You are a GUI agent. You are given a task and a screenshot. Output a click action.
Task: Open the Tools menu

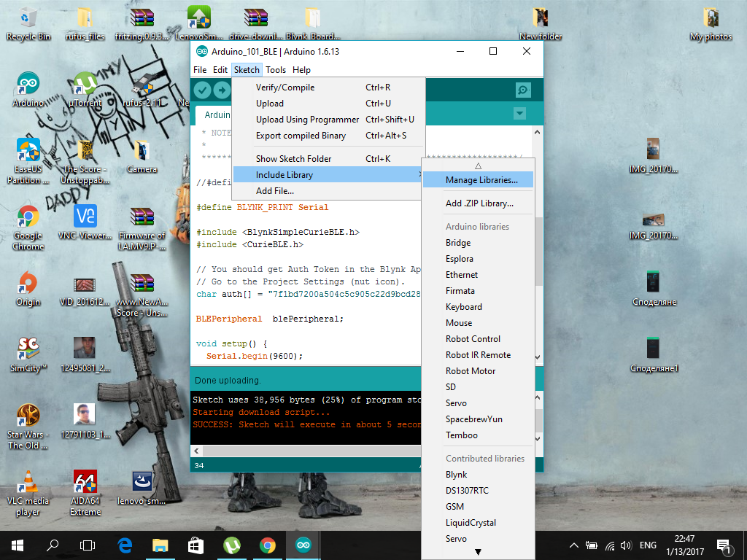click(x=276, y=69)
